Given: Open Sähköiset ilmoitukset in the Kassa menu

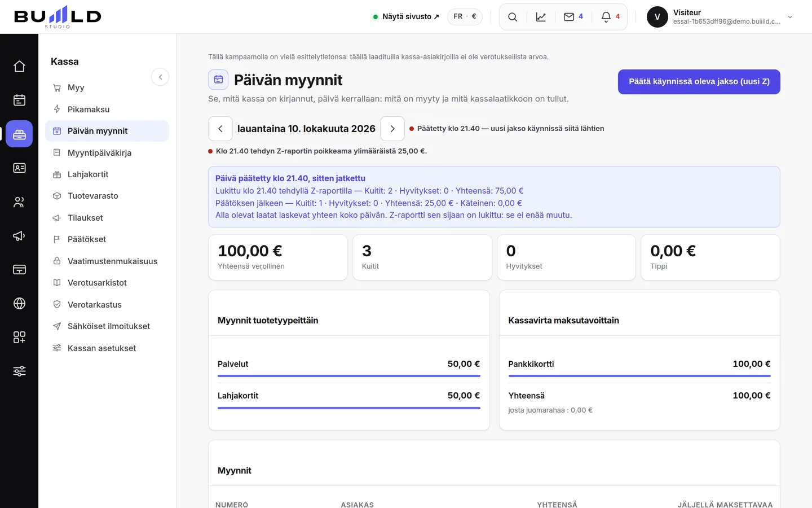Looking at the screenshot, I should [x=107, y=326].
